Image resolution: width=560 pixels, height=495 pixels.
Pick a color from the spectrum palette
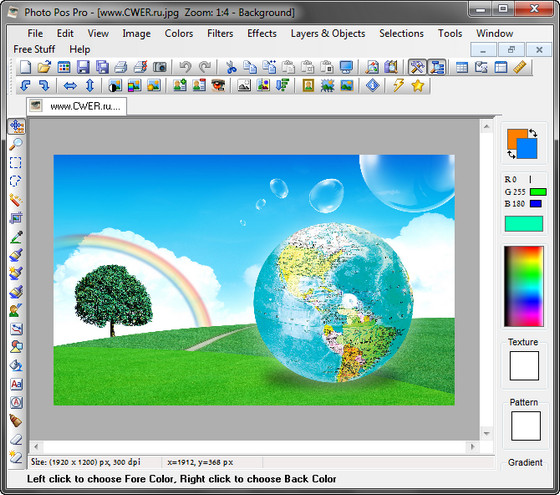click(524, 286)
